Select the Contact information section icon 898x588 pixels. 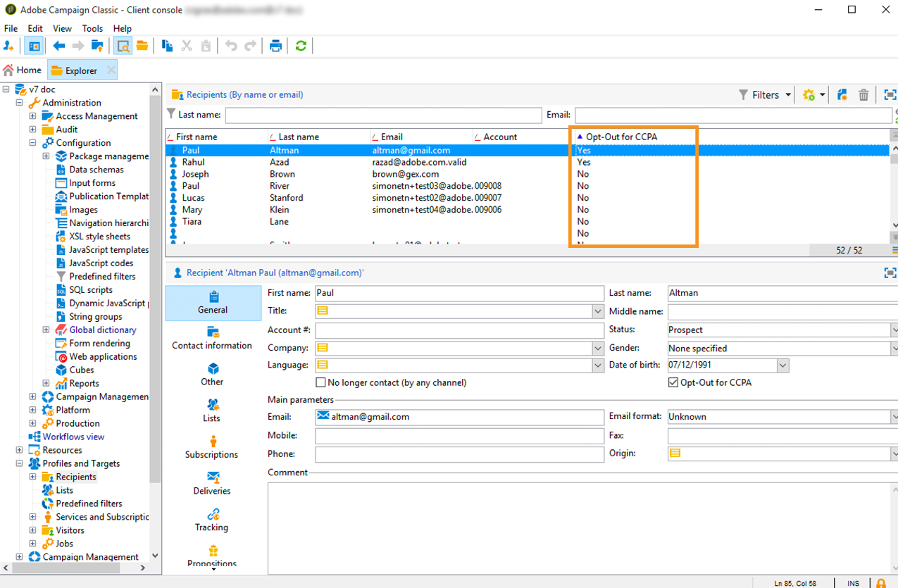click(213, 332)
